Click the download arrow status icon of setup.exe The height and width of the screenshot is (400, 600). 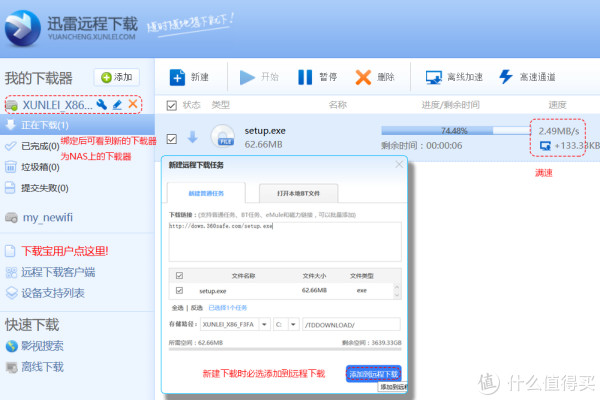(192, 137)
